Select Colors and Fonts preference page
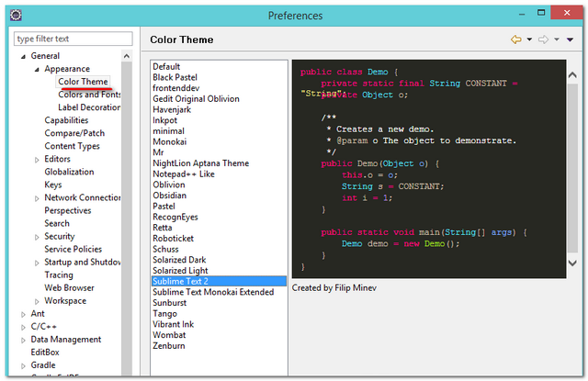The height and width of the screenshot is (381, 588). tap(89, 95)
